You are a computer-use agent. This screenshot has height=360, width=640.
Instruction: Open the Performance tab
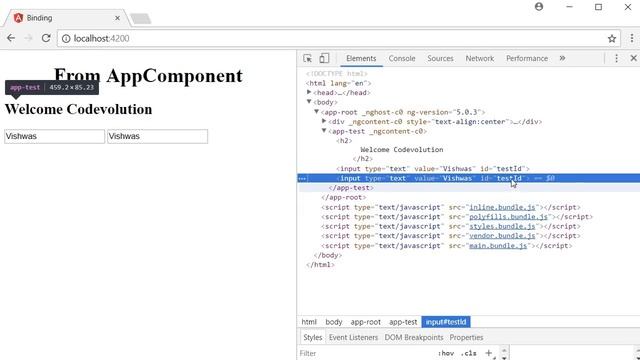(x=527, y=58)
